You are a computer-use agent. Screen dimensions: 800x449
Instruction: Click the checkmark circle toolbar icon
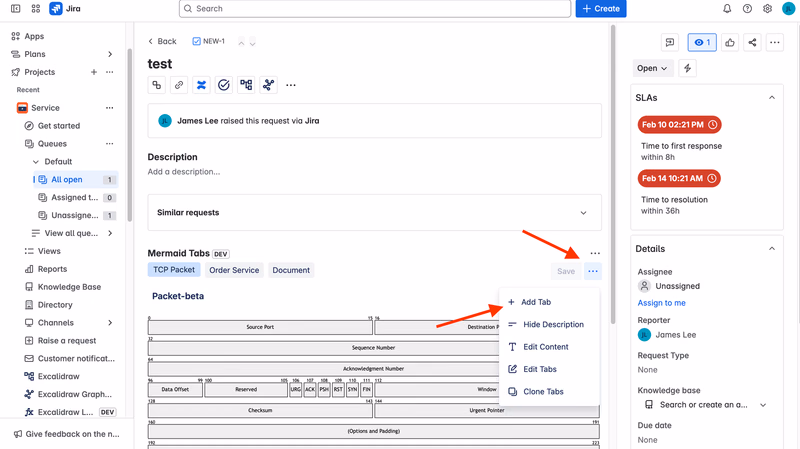(x=223, y=85)
